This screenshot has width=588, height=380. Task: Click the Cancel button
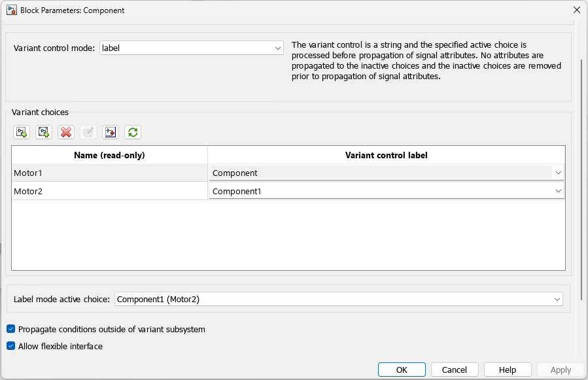[x=455, y=369]
